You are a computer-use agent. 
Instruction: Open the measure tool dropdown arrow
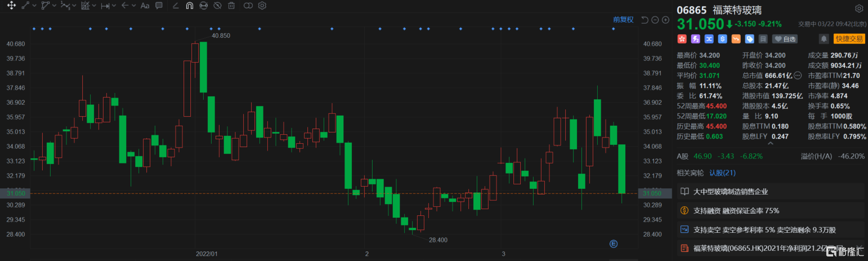[x=114, y=6]
